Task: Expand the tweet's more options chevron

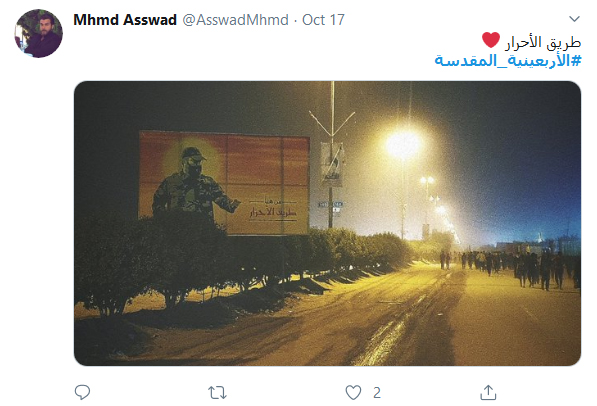Action: tap(574, 19)
